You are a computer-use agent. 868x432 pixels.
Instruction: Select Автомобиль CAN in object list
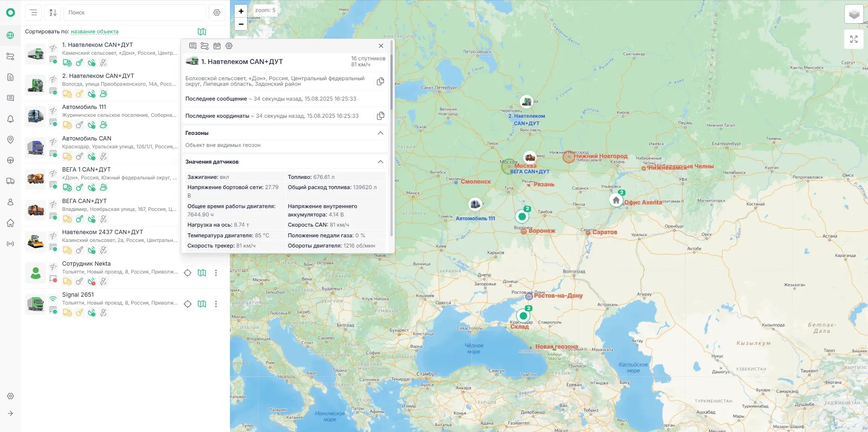(x=102, y=148)
